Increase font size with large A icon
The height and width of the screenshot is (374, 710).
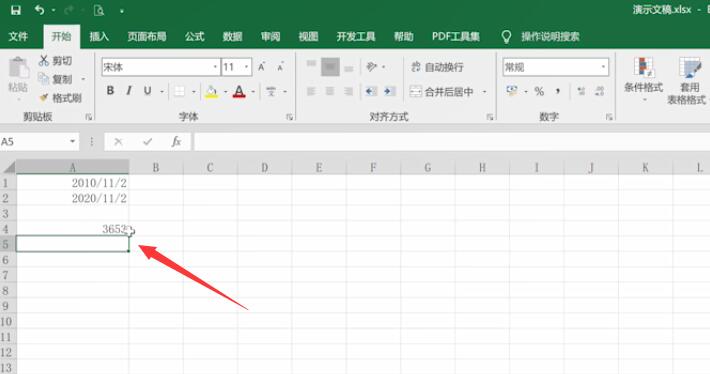coord(262,67)
